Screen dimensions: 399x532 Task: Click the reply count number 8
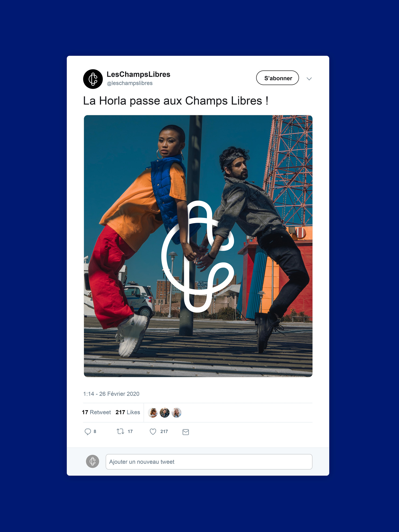[95, 431]
